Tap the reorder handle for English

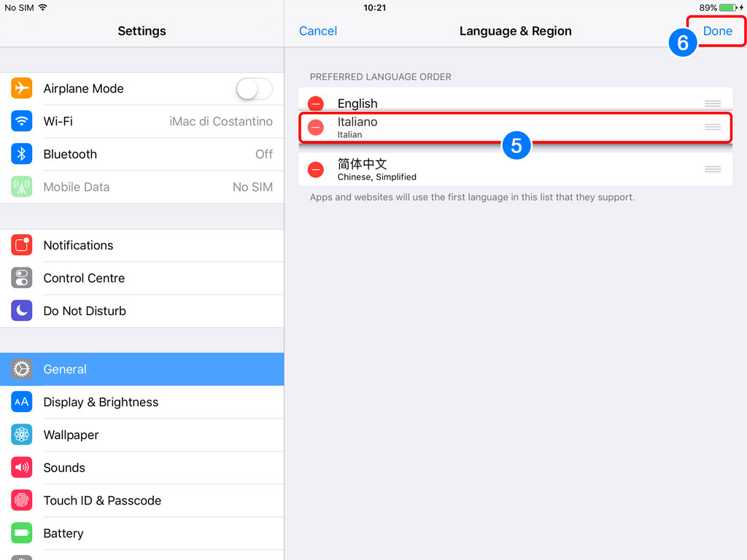(712, 104)
